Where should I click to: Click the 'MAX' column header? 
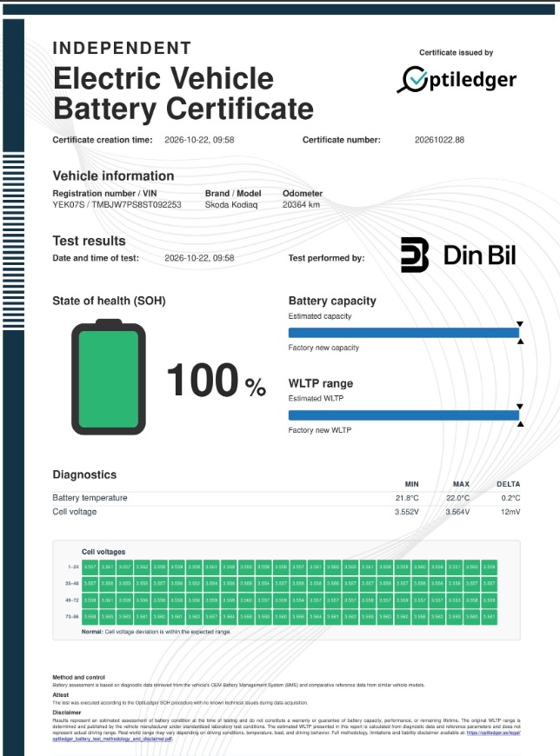tap(461, 484)
